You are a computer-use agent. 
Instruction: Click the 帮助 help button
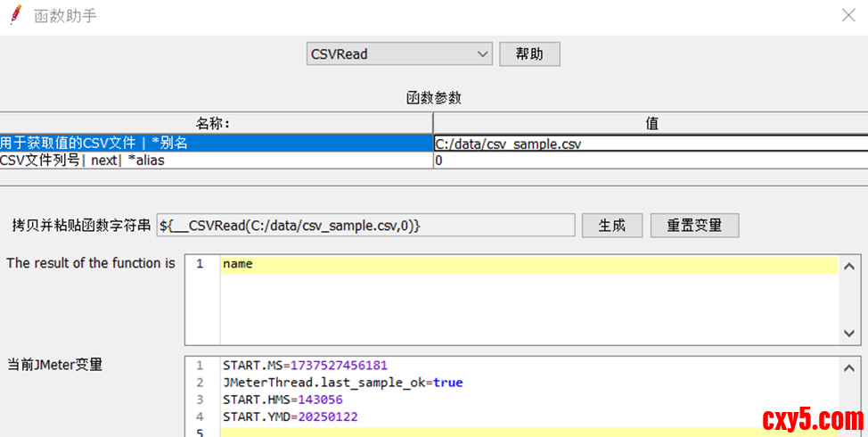529,54
